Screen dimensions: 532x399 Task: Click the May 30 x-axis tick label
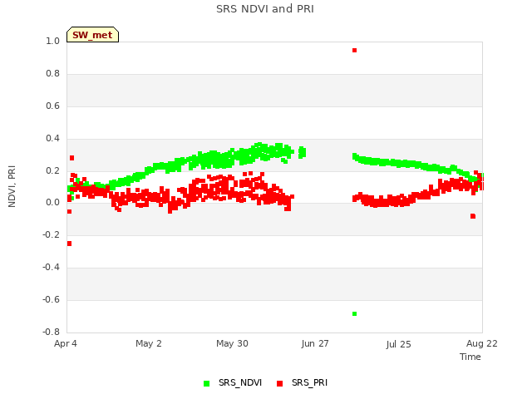(232, 343)
